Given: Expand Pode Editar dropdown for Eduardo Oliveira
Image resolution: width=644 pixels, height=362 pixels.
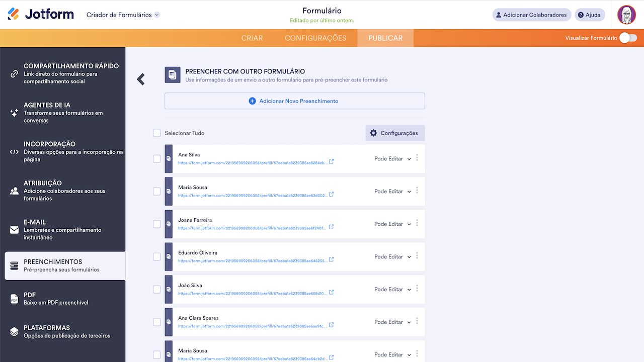Looking at the screenshot, I should 393,257.
